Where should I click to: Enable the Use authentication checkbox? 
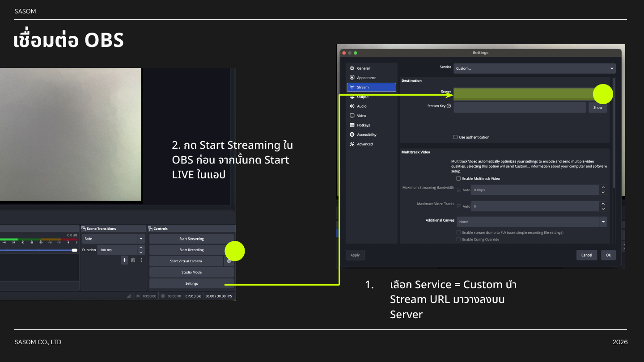coord(455,137)
